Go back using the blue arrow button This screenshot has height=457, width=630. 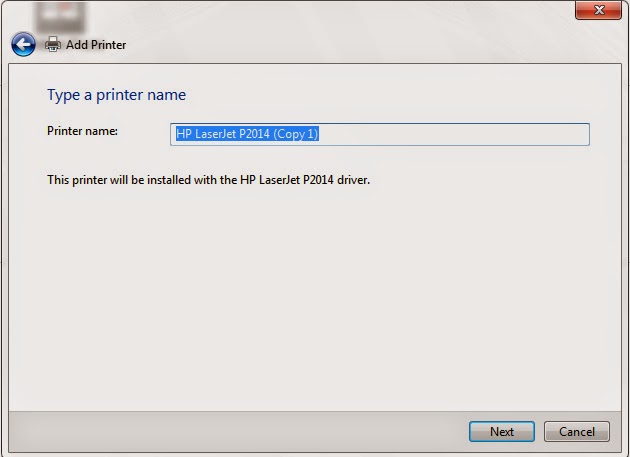(x=23, y=44)
